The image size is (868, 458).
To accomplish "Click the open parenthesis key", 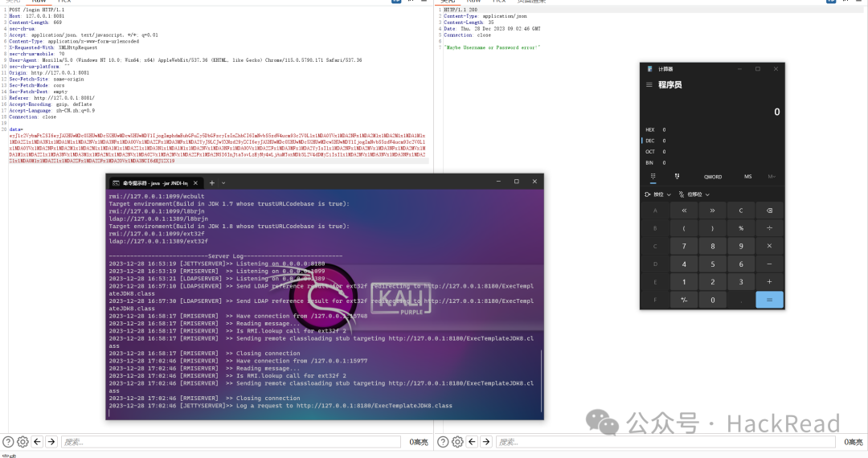I will [x=684, y=228].
